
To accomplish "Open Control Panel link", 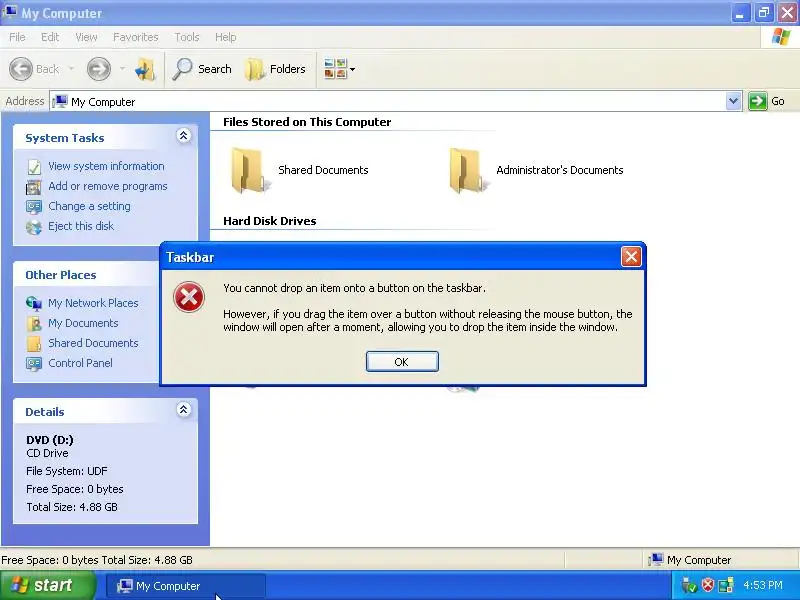I will pos(80,362).
